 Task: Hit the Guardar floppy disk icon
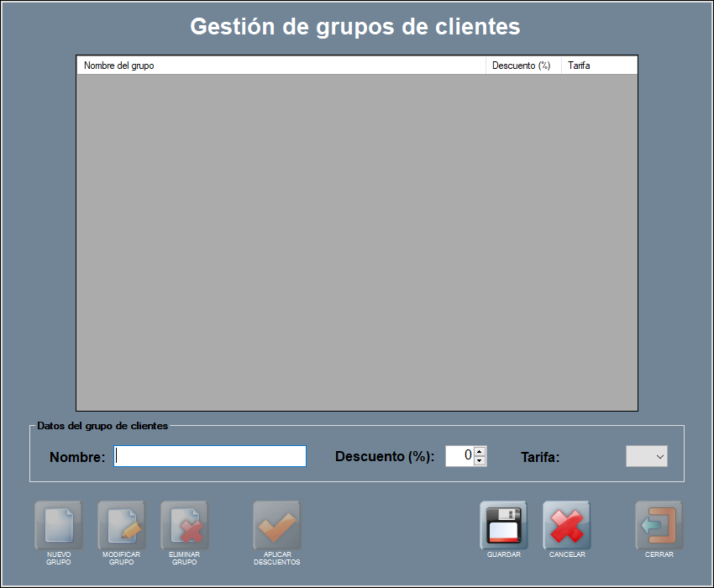(x=503, y=525)
